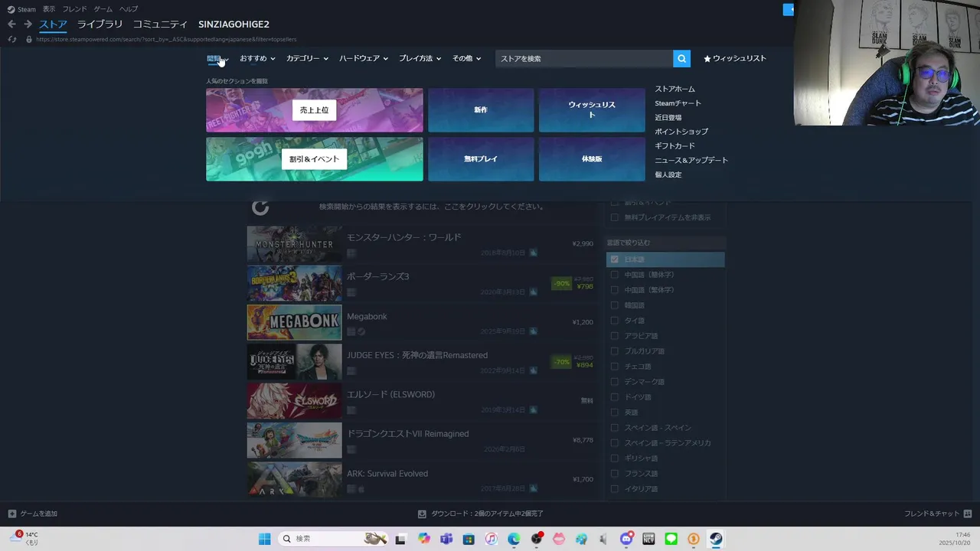Open the ヘルプ menu in title bar
This screenshot has width=980, height=551.
pos(129,9)
